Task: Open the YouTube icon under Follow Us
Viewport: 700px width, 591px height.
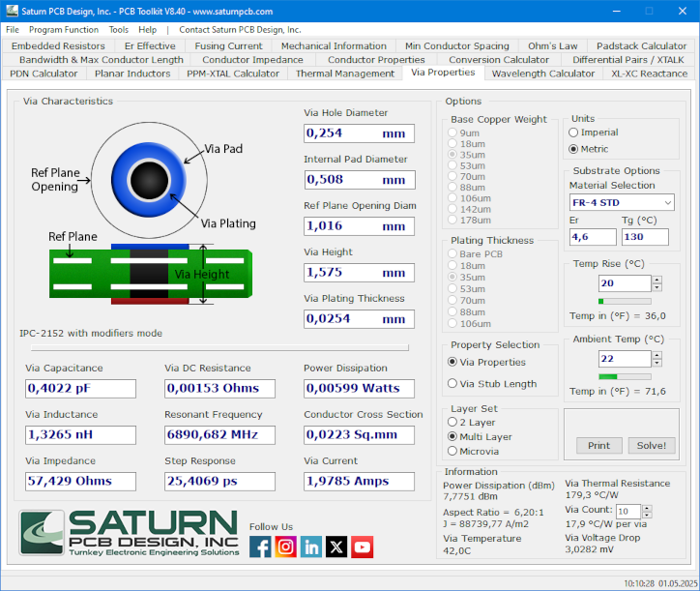Action: click(x=362, y=547)
